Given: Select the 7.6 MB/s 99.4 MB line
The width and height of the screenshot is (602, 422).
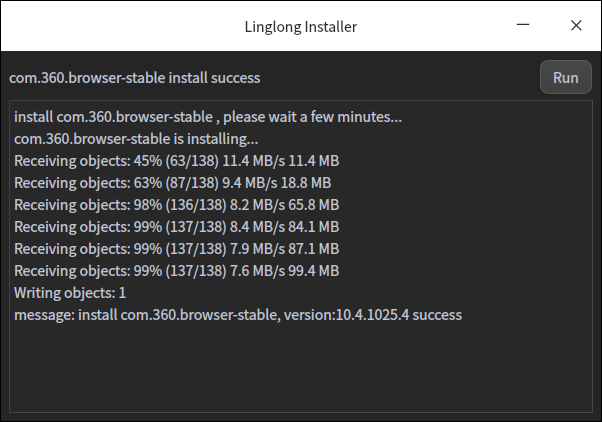Looking at the screenshot, I should pos(176,271).
